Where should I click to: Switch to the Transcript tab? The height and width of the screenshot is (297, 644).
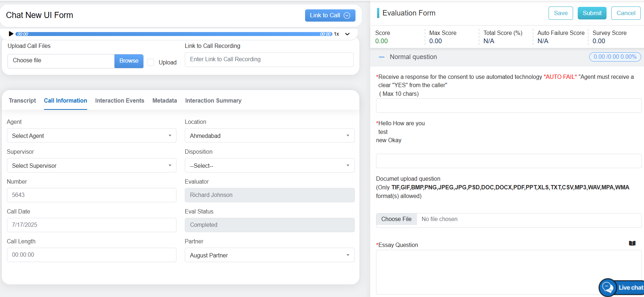(22, 101)
